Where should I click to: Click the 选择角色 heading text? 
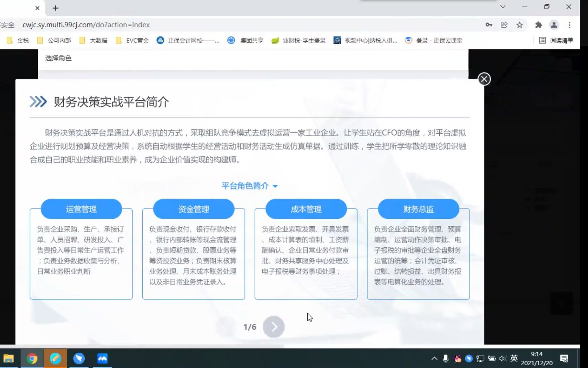pos(58,58)
